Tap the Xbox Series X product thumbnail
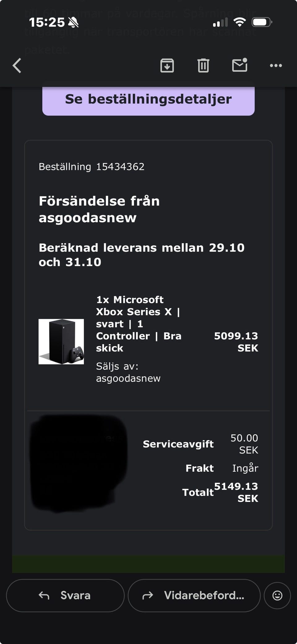 point(61,342)
